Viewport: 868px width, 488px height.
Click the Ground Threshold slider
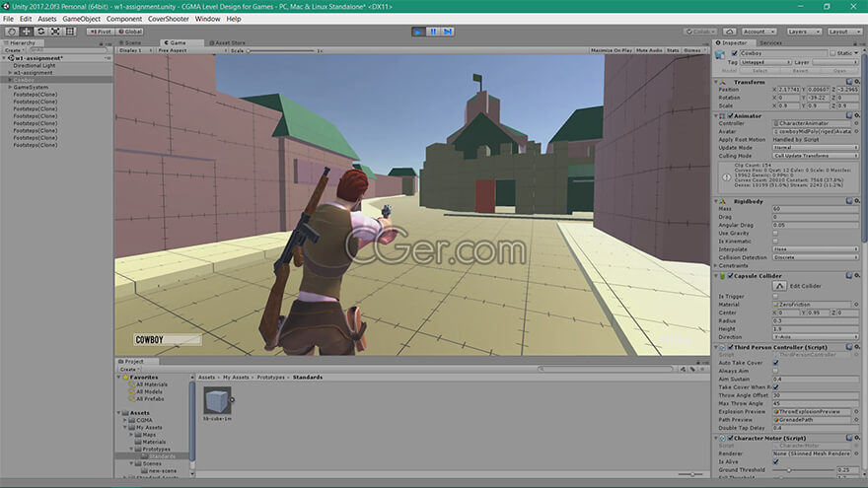coord(803,470)
